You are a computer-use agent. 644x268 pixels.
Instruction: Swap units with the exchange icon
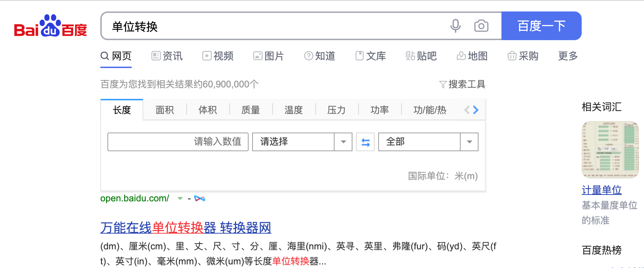click(365, 142)
